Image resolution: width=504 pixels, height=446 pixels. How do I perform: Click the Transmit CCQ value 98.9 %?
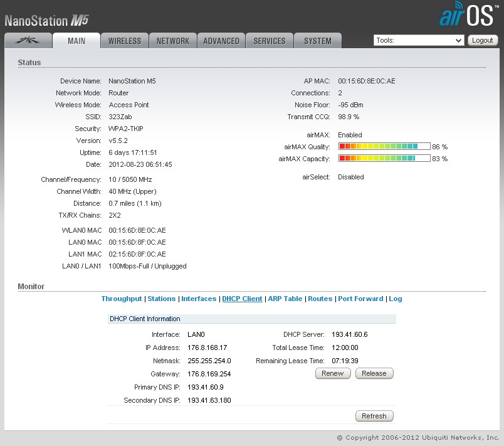pyautogui.click(x=349, y=117)
